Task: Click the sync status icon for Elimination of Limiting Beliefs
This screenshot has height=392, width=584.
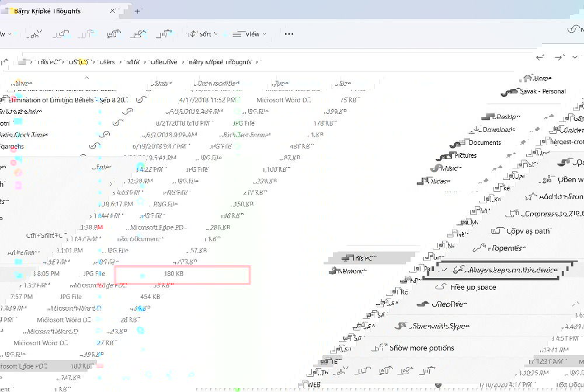Action: 141,100
